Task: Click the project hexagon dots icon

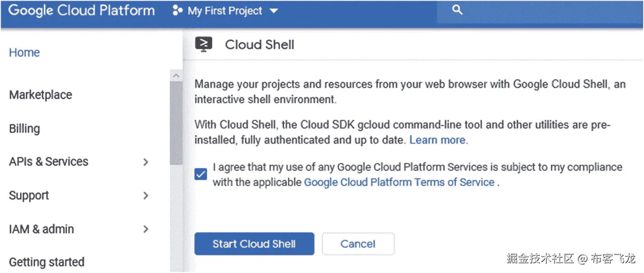Action: pyautogui.click(x=178, y=11)
